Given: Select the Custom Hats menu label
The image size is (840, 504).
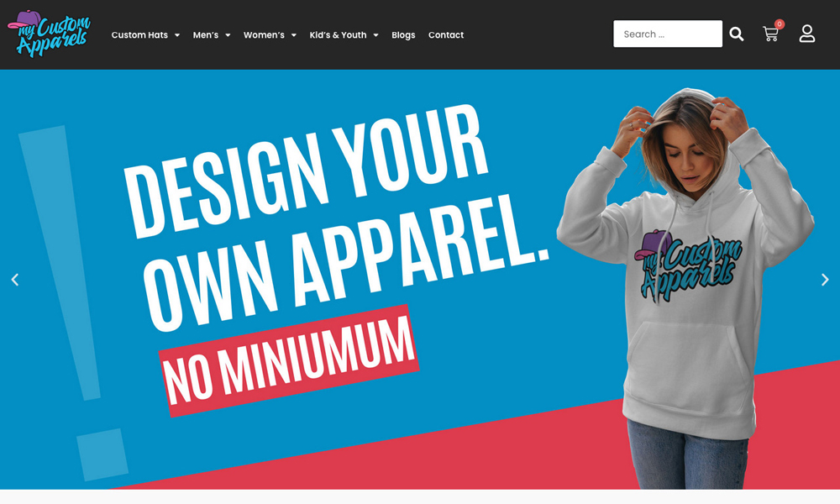Looking at the screenshot, I should pyautogui.click(x=139, y=34).
